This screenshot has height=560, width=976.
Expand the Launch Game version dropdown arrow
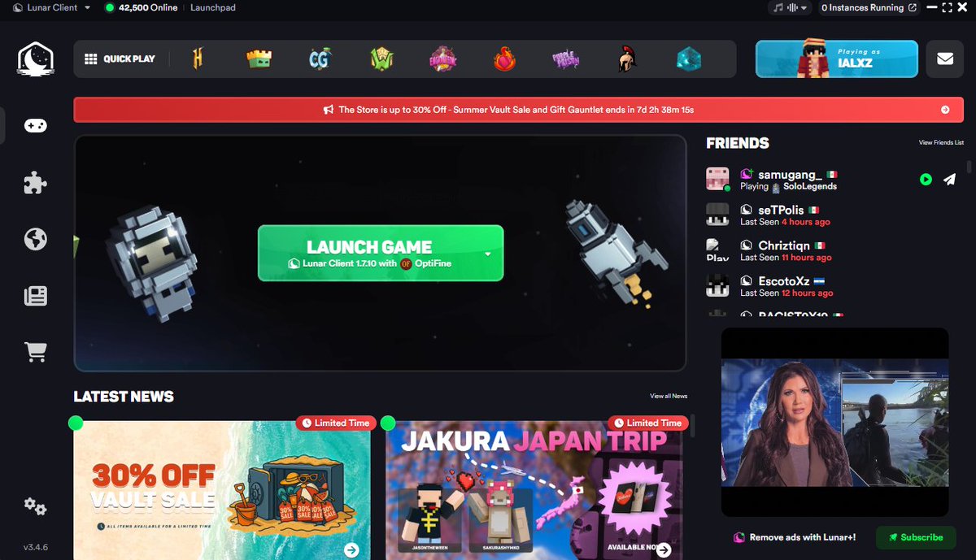point(488,254)
